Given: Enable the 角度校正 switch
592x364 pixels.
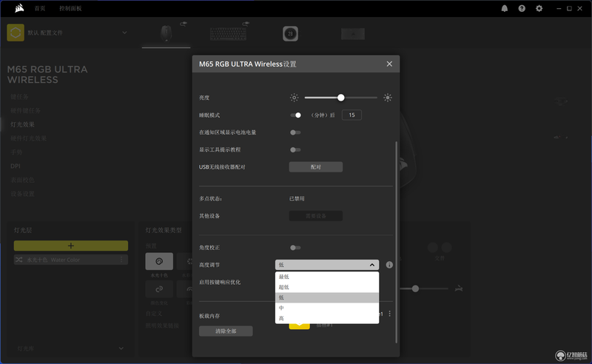Looking at the screenshot, I should pyautogui.click(x=295, y=248).
